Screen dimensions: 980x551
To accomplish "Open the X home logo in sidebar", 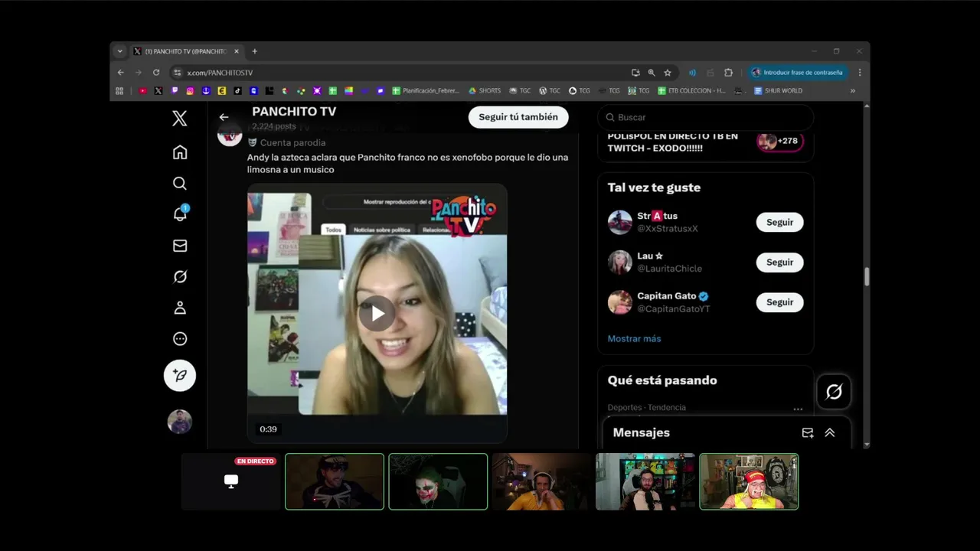I will coord(179,118).
